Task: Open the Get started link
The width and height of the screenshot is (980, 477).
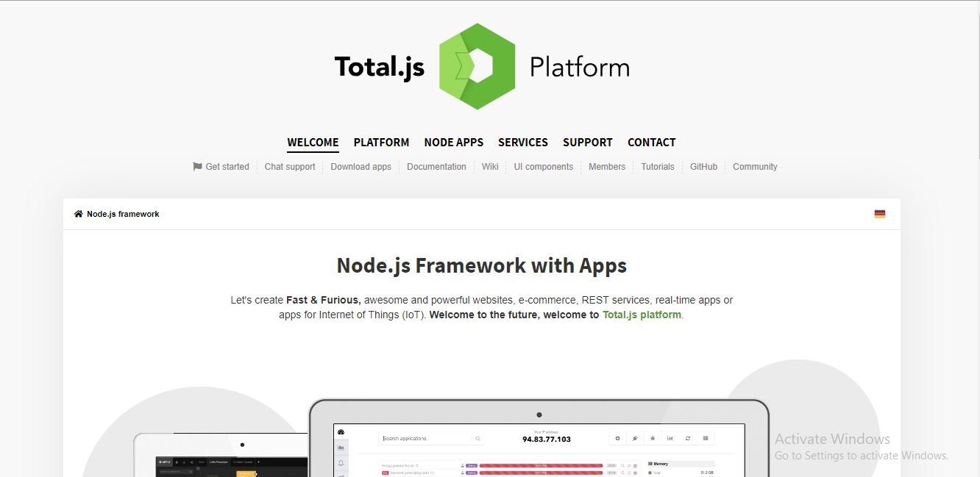Action: [221, 167]
